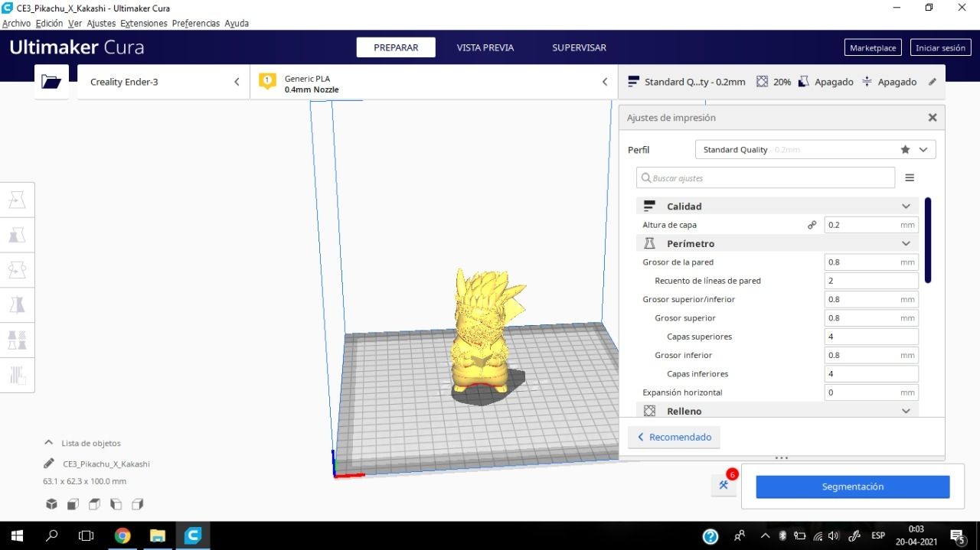Viewport: 980px width, 550px height.
Task: Open the Per Model Settings tool
Action: click(17, 340)
